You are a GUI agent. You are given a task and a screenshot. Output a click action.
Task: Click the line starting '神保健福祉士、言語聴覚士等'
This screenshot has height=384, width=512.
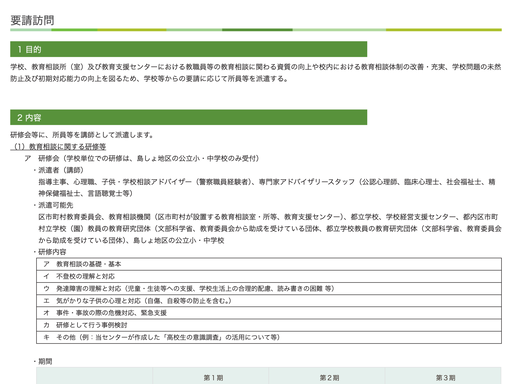[x=86, y=194]
